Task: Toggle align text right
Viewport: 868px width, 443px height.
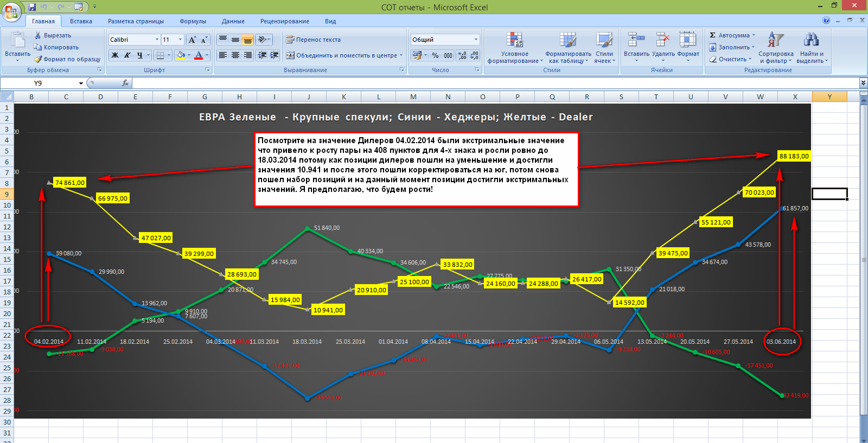Action: tap(247, 55)
